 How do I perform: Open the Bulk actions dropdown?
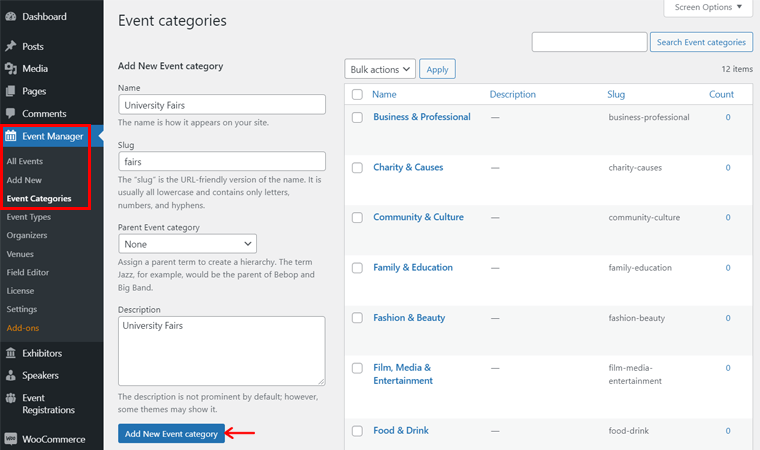[380, 69]
